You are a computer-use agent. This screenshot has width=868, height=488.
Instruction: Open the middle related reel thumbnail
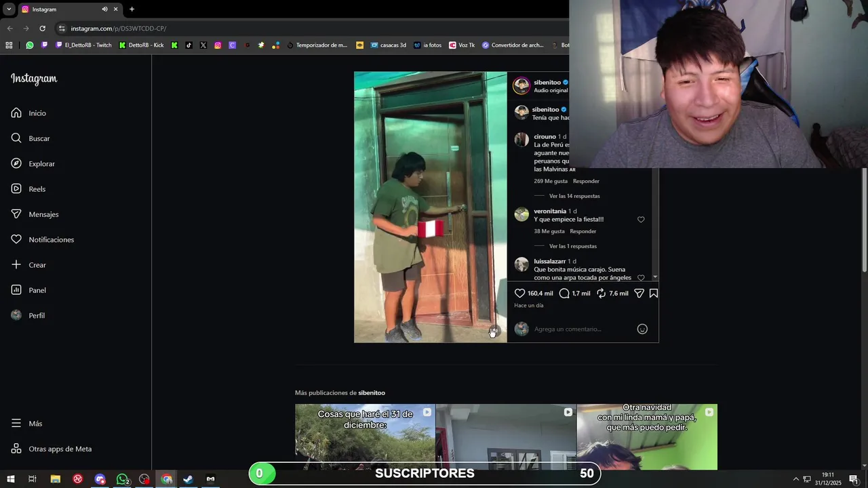(x=506, y=436)
